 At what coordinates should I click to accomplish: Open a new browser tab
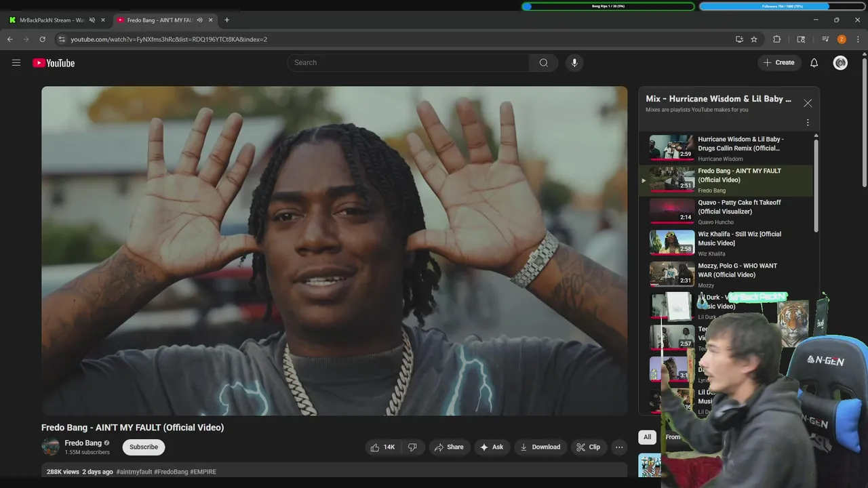(226, 20)
